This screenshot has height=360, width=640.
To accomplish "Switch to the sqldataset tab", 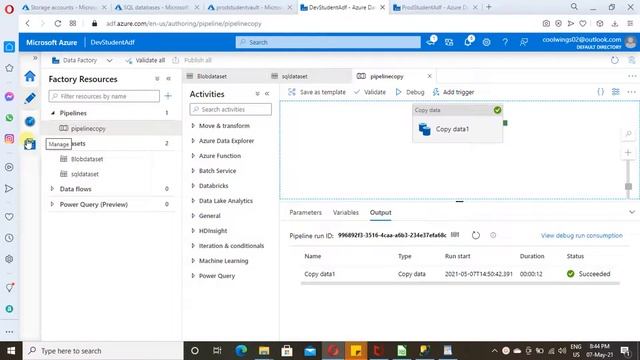I will click(290, 76).
